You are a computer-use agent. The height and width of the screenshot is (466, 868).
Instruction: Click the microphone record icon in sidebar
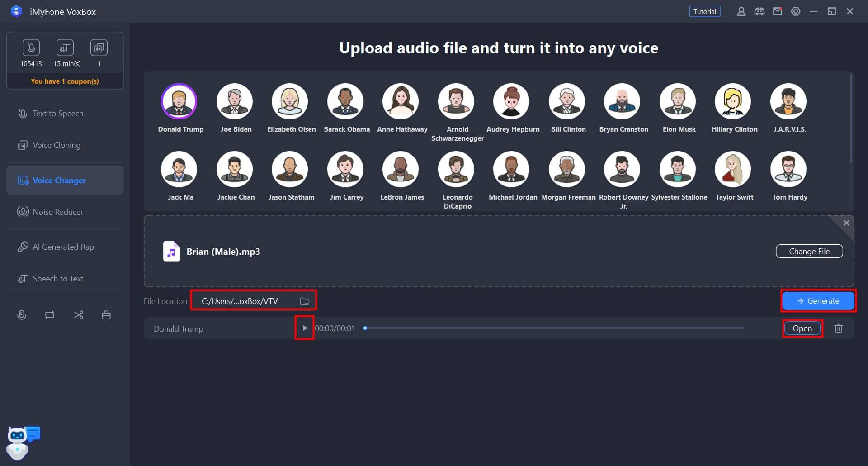(22, 315)
